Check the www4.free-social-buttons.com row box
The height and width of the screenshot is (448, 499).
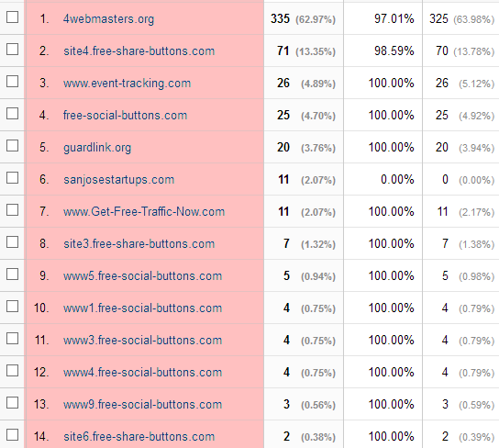[12, 371]
